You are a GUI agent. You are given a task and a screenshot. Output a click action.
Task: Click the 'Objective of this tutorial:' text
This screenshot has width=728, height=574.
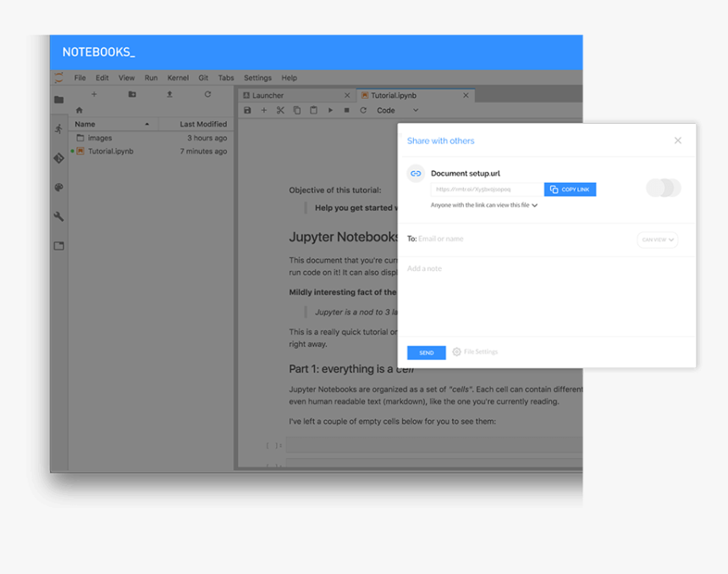click(x=334, y=190)
